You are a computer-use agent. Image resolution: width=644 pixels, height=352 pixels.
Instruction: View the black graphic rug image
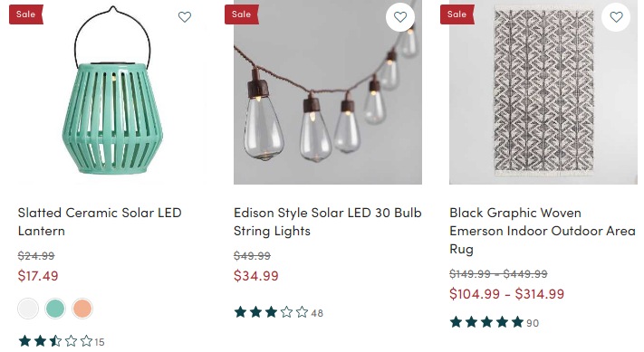click(543, 92)
